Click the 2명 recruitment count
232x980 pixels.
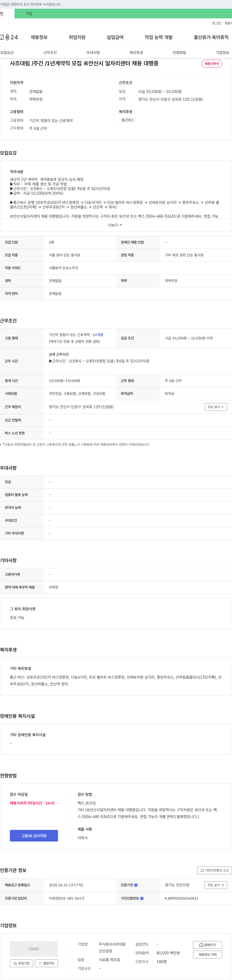[52, 242]
